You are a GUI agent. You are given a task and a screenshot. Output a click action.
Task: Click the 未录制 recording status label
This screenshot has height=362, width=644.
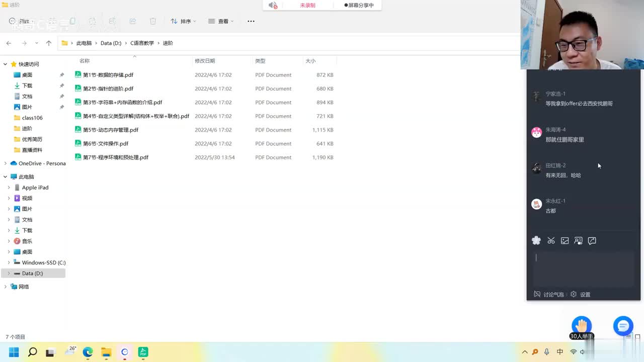tap(307, 5)
